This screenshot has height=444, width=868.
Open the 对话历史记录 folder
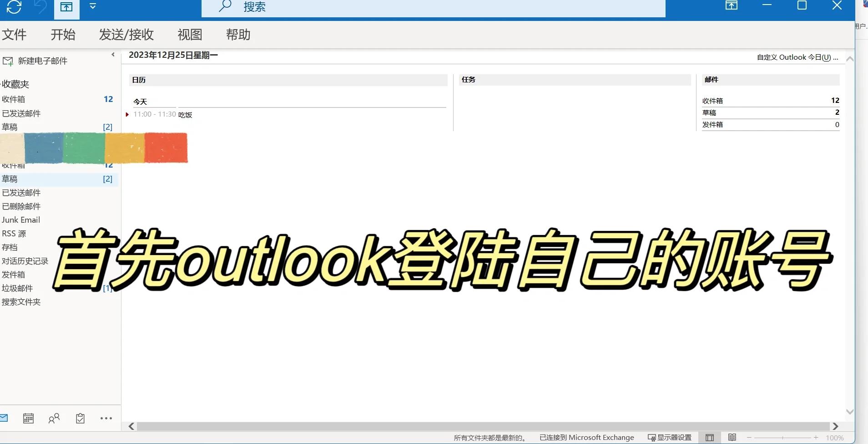click(x=25, y=261)
